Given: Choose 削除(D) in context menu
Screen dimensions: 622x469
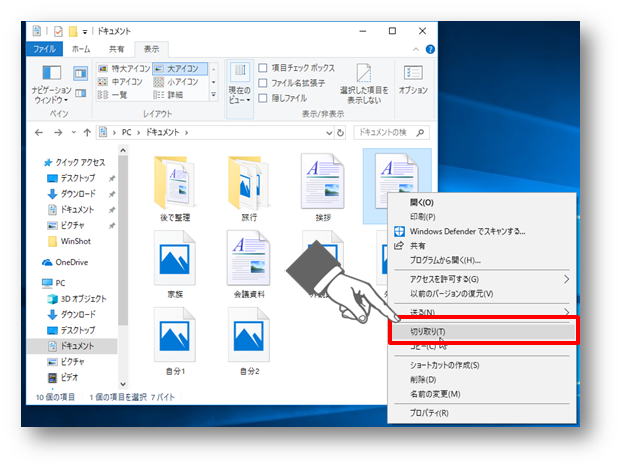Looking at the screenshot, I should click(x=482, y=380).
